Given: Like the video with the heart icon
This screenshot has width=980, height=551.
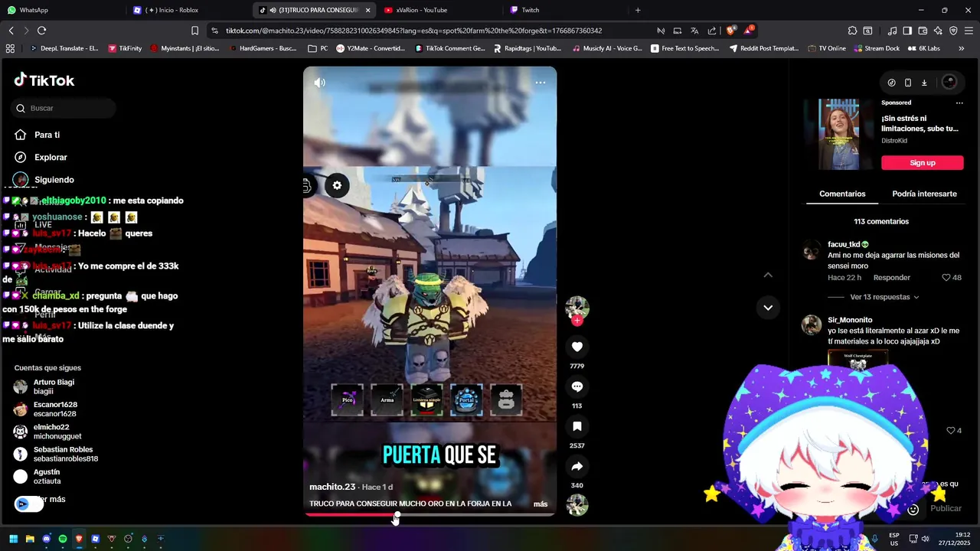Looking at the screenshot, I should tap(577, 347).
